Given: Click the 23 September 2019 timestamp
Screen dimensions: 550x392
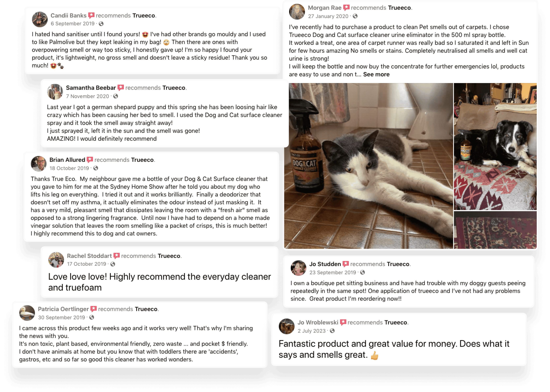Looking at the screenshot, I should [333, 273].
